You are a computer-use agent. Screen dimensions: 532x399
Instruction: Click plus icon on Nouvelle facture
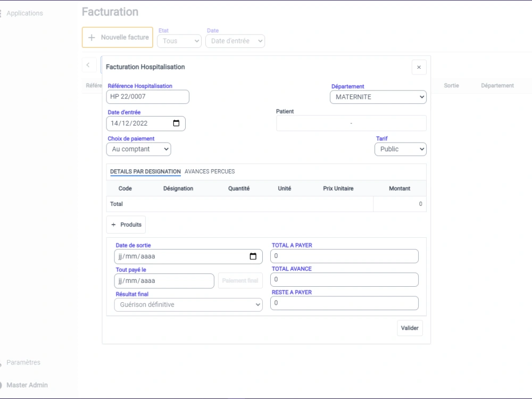point(92,37)
